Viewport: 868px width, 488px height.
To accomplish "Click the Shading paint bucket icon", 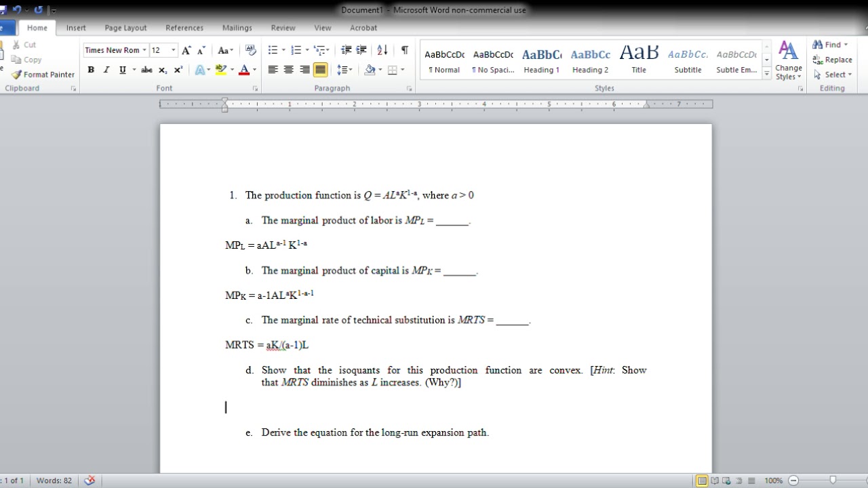I will coord(370,70).
